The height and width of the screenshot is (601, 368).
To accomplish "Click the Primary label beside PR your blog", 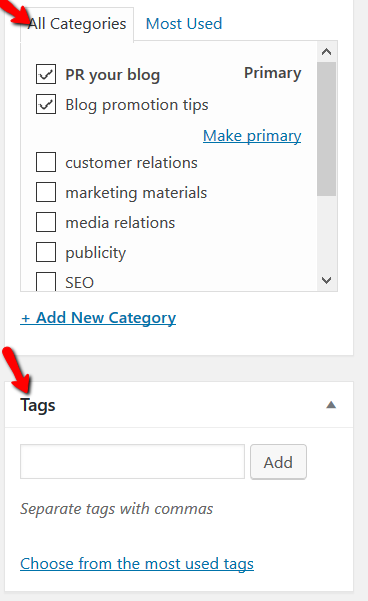I will click(273, 73).
